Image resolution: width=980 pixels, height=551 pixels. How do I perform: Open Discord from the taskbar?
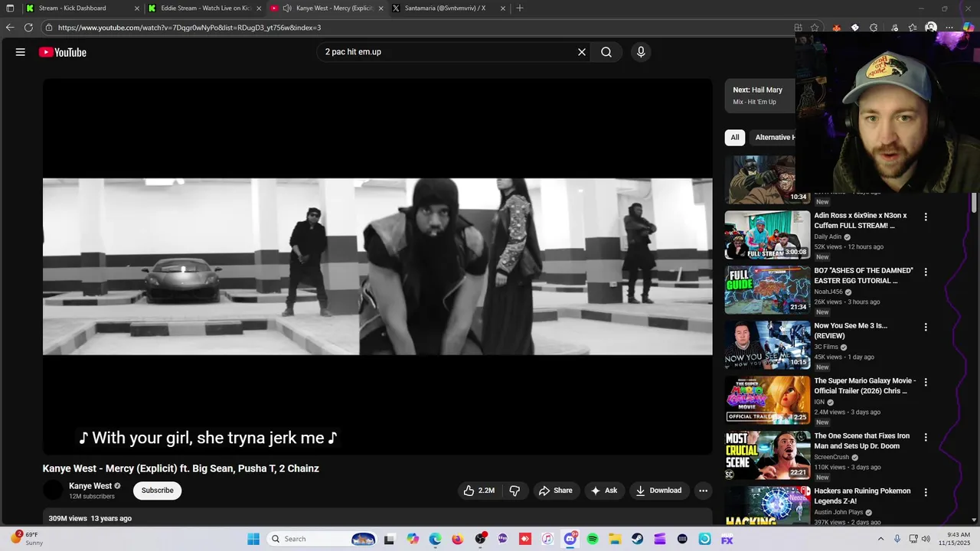coord(570,539)
